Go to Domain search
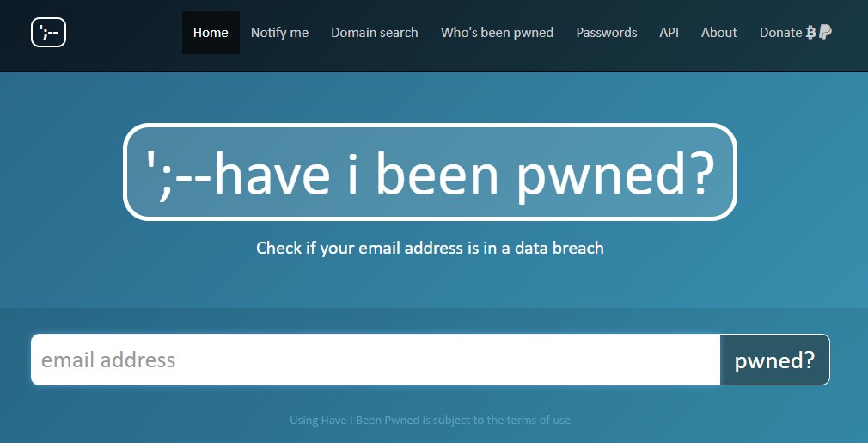 pyautogui.click(x=374, y=33)
